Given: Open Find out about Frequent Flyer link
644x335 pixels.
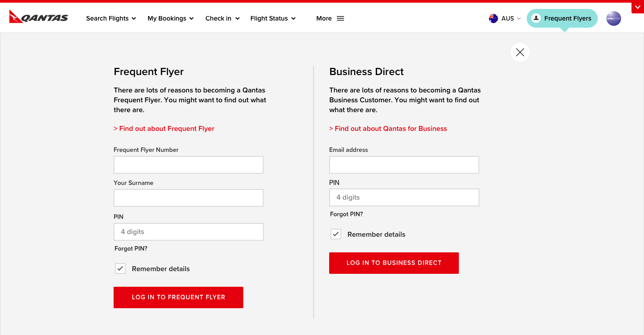Looking at the screenshot, I should (x=164, y=129).
